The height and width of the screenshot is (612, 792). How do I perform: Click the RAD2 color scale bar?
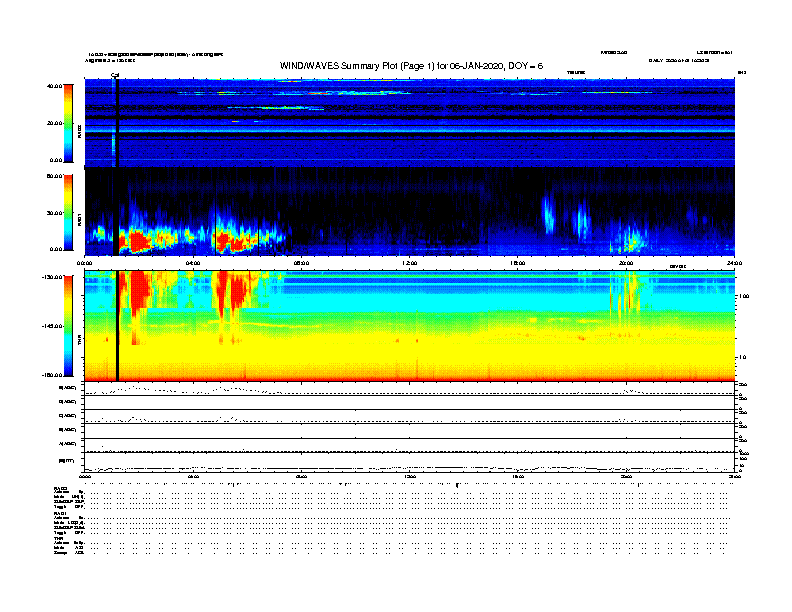tap(68, 123)
